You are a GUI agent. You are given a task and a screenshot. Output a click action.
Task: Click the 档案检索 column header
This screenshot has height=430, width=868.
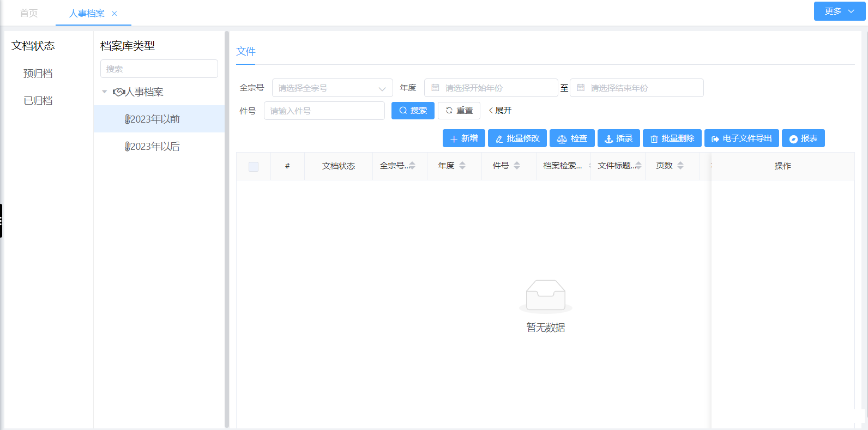[563, 166]
